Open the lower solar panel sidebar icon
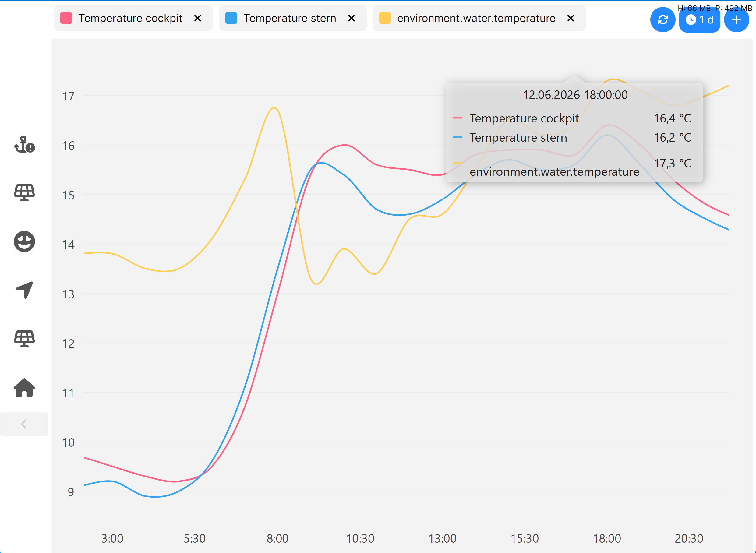Viewport: 756px width, 553px height. pyautogui.click(x=24, y=339)
